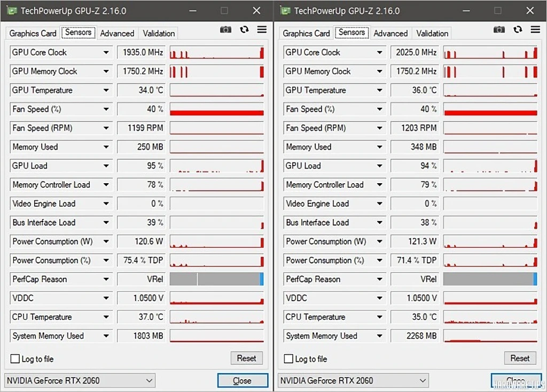Viewport: 547px width, 392px height.
Task: Click the Close button in left GPU-Z window
Action: pos(243,380)
